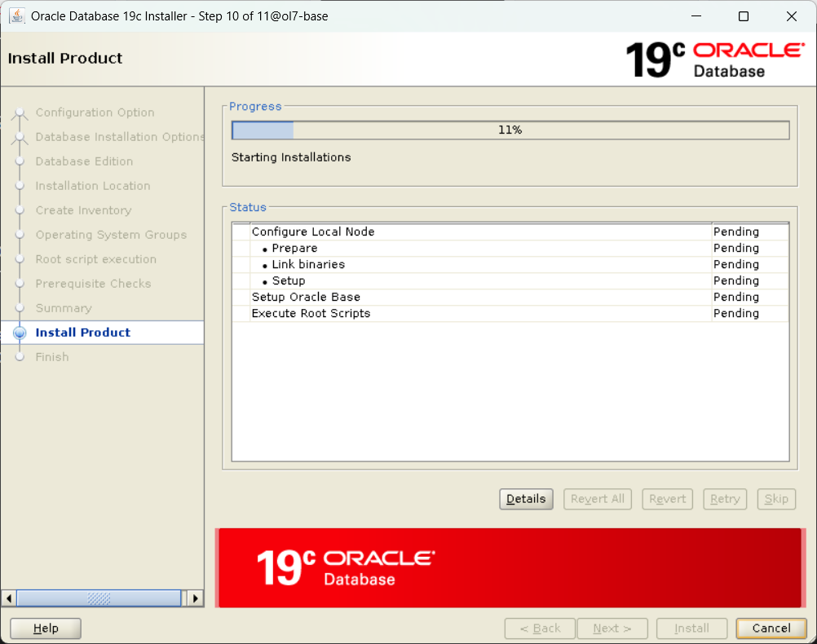
Task: Click the sidebar horizontal scrollbar thumb
Action: click(x=99, y=598)
